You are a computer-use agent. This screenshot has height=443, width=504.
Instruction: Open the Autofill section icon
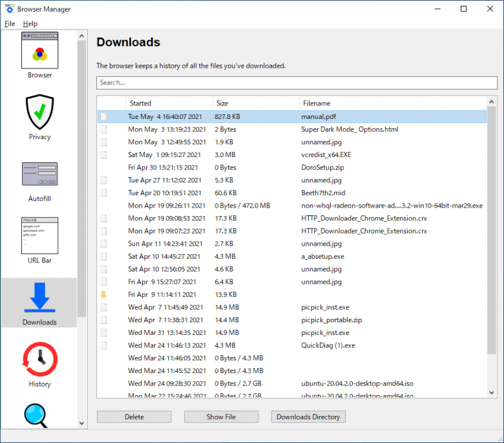coord(39,174)
